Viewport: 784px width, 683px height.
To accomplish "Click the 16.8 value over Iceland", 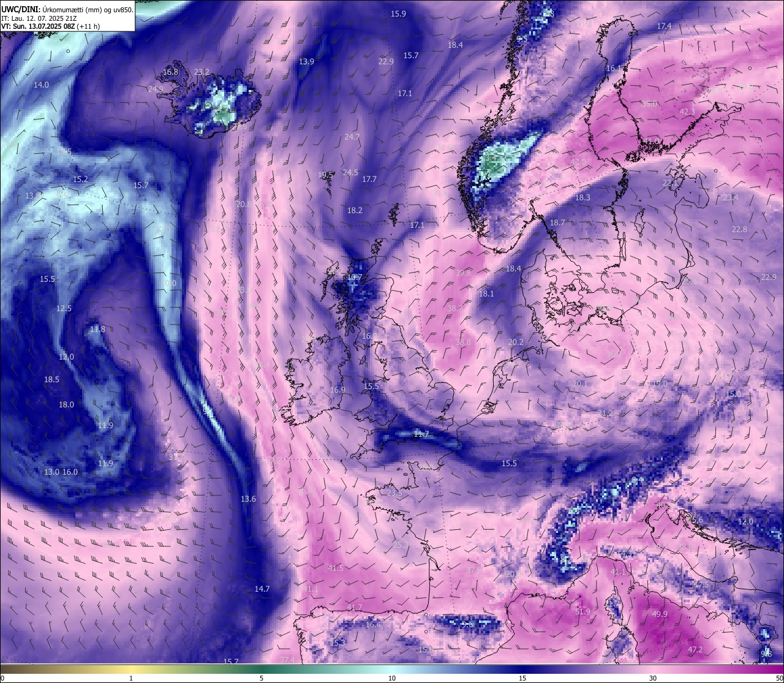I will click(x=170, y=72).
